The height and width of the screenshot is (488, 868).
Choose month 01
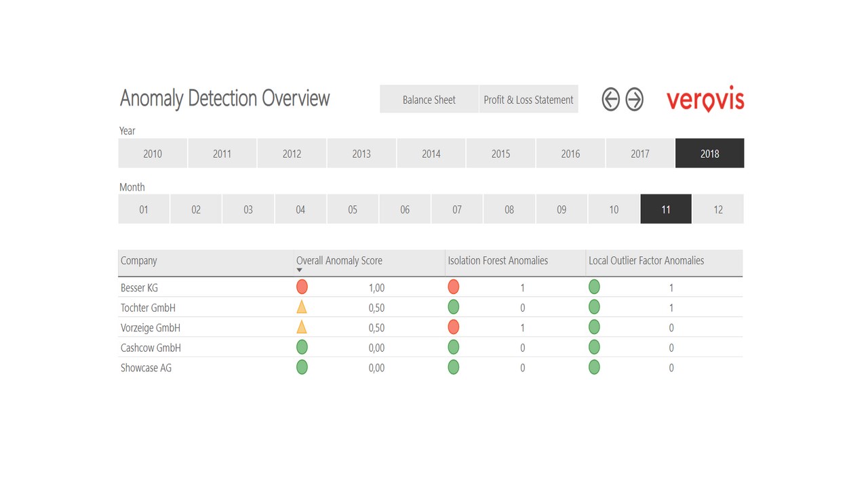[x=144, y=209]
